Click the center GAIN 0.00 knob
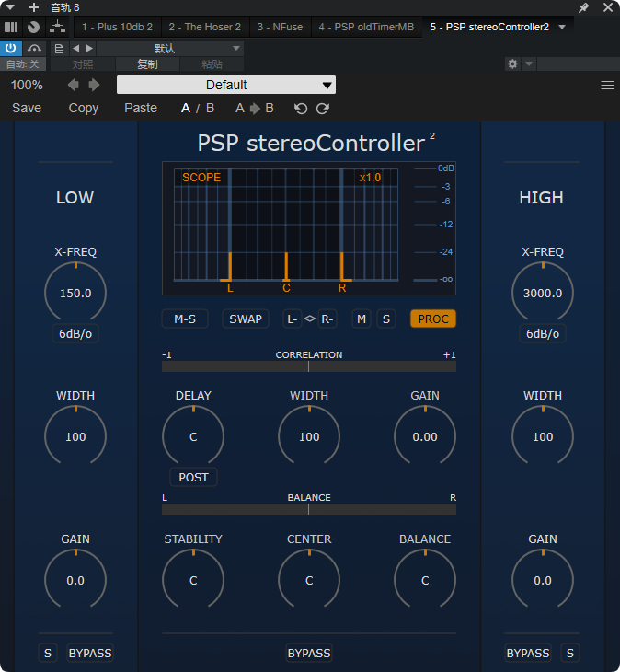The image size is (620, 672). pos(425,436)
